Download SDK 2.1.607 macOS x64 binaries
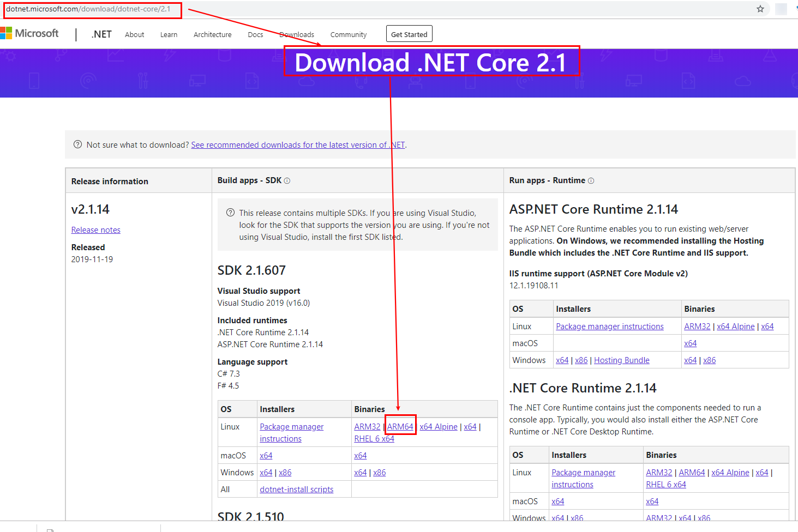Image resolution: width=798 pixels, height=532 pixels. point(361,456)
